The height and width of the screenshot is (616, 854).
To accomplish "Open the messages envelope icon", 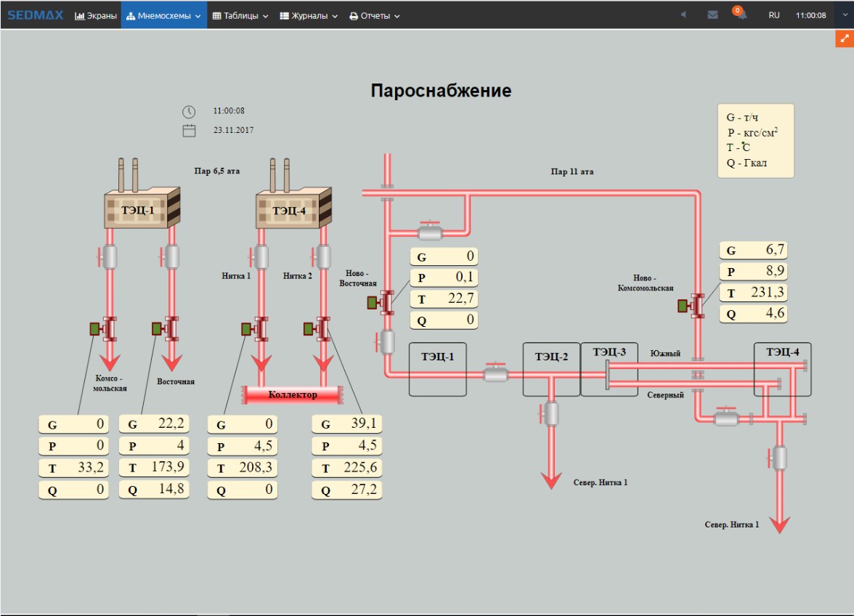I will (x=712, y=15).
